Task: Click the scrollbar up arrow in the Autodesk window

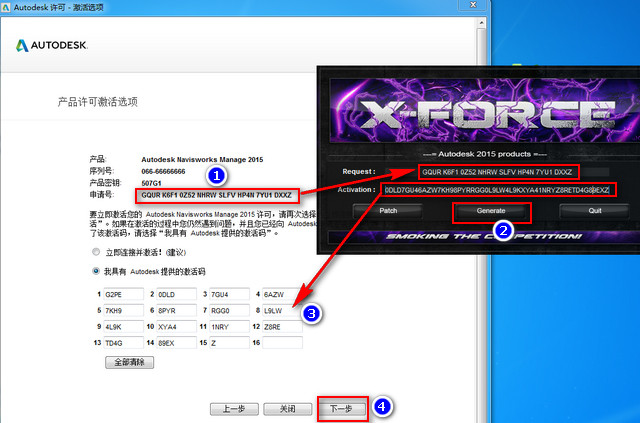Action: [482, 23]
